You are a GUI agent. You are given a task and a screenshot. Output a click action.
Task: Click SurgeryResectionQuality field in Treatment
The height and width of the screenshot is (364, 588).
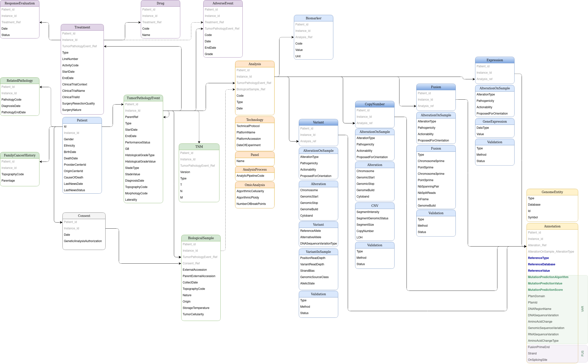78,104
